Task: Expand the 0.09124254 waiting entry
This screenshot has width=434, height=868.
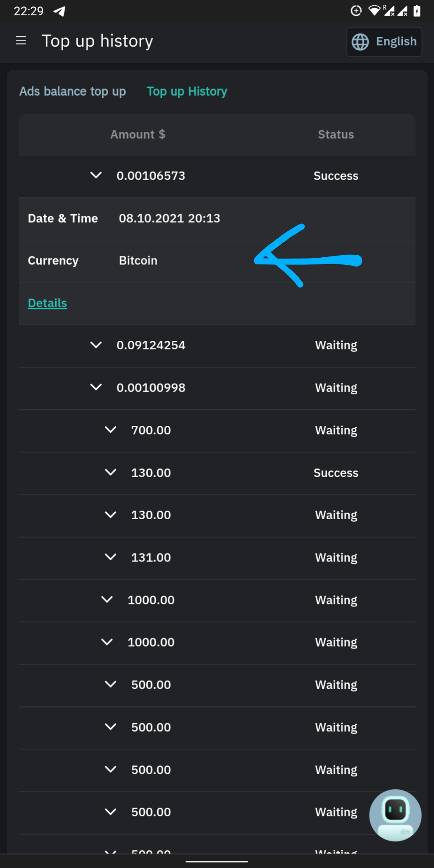Action: (96, 345)
